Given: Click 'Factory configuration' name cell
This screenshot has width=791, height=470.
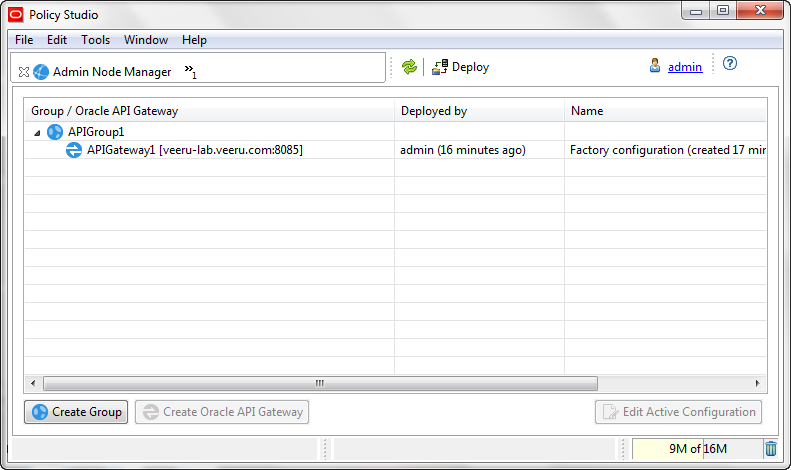Looking at the screenshot, I should pyautogui.click(x=667, y=150).
